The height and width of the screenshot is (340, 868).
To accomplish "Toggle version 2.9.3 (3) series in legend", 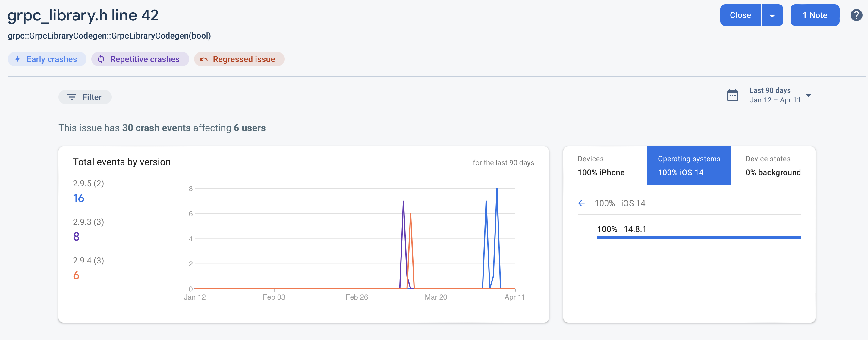I will 88,222.
